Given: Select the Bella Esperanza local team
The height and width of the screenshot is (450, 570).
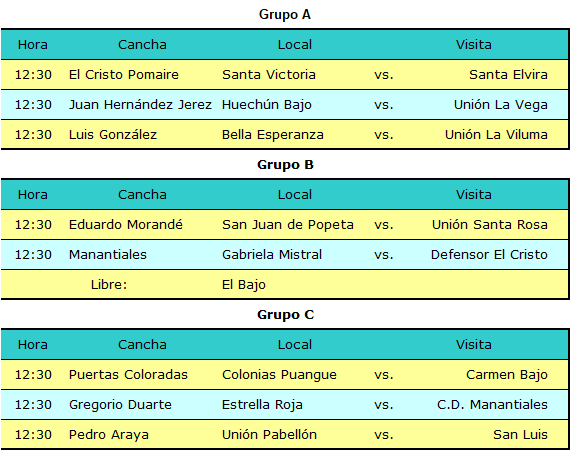Looking at the screenshot, I should [273, 134].
